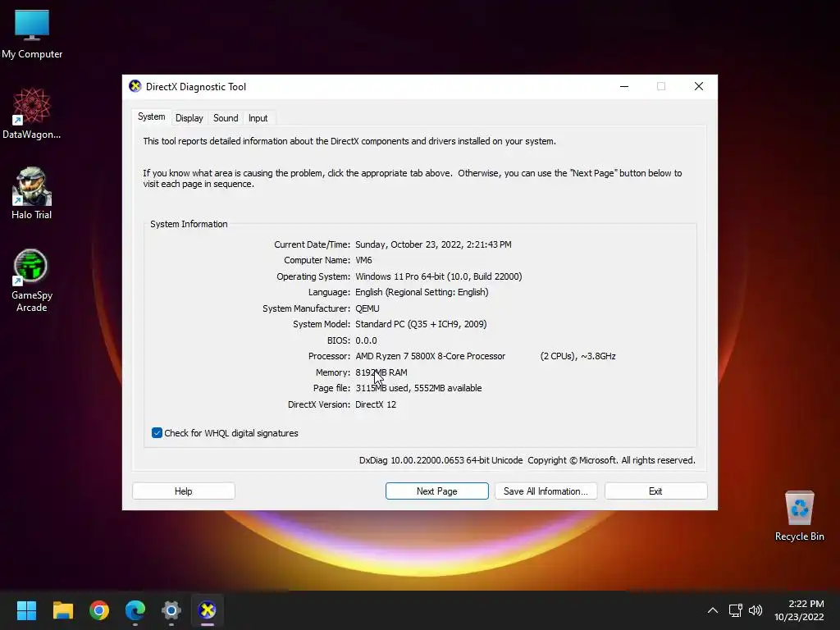
Task: Click the Next Page button
Action: point(437,491)
